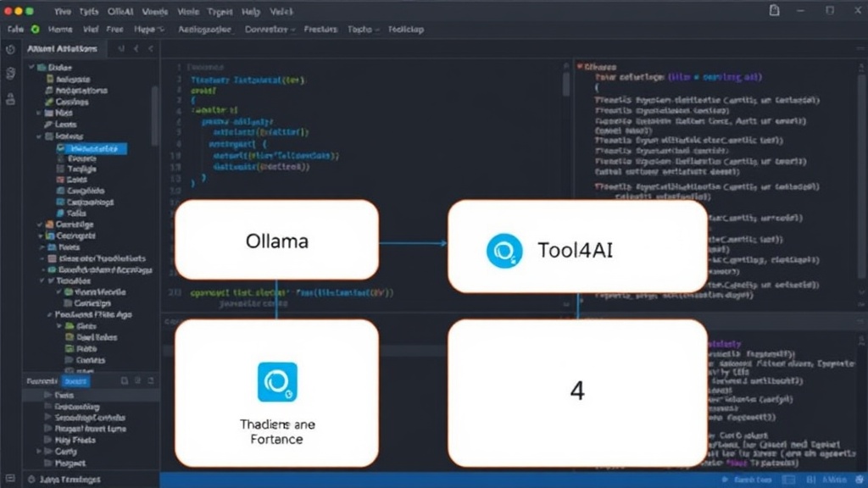Open the Typet menu in the menu bar
Screen dimensions: 868x488
(x=220, y=12)
